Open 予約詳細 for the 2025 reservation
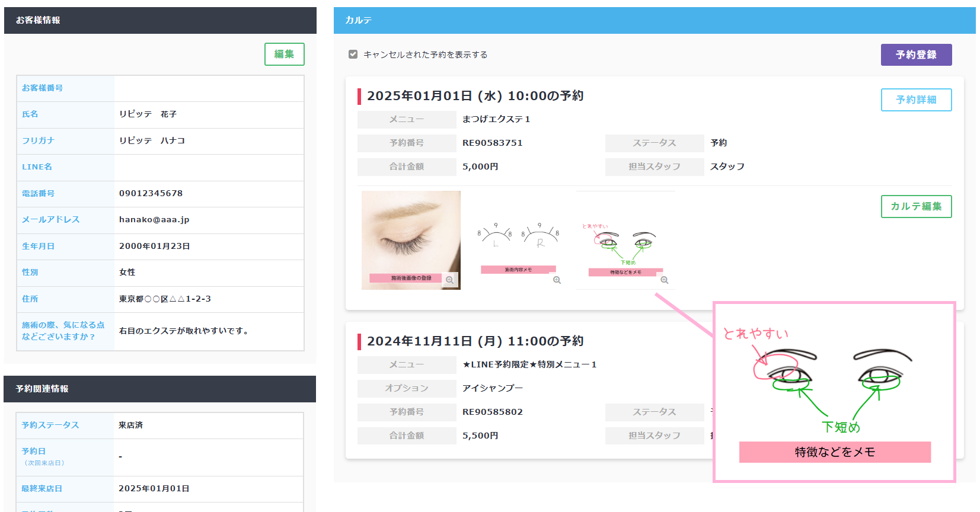980x512 pixels. pos(916,100)
